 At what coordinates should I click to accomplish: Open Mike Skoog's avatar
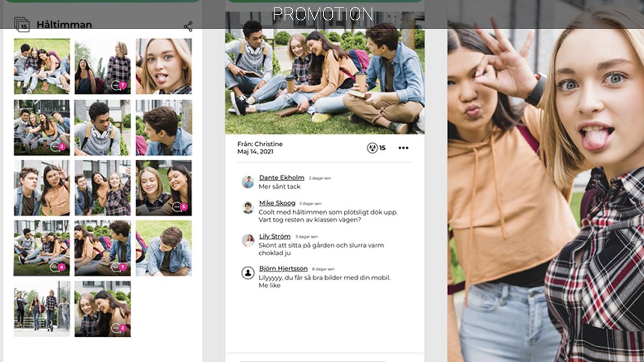(248, 208)
